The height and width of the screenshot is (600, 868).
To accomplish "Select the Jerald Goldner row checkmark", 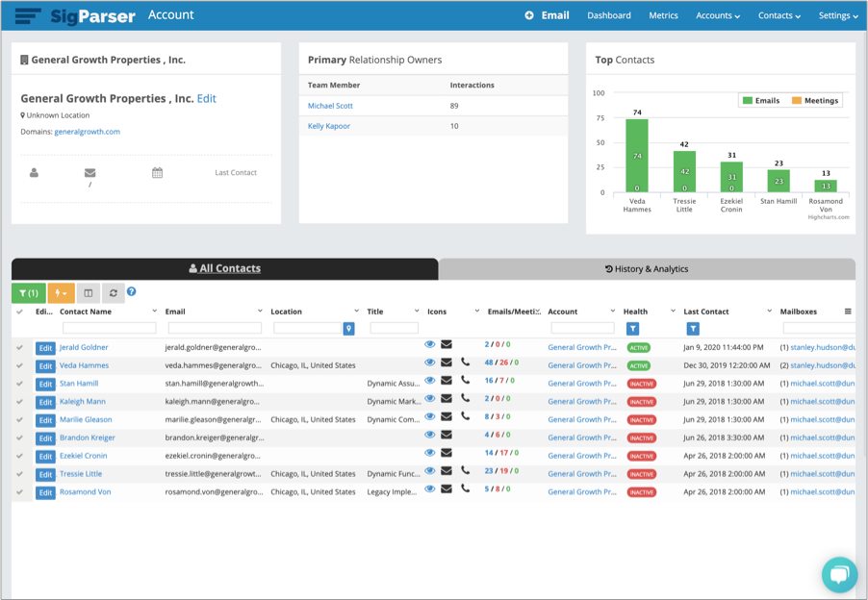I will 20,348.
